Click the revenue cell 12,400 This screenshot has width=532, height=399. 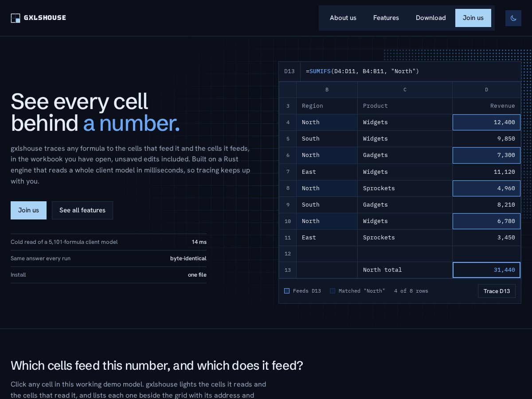tap(486, 122)
